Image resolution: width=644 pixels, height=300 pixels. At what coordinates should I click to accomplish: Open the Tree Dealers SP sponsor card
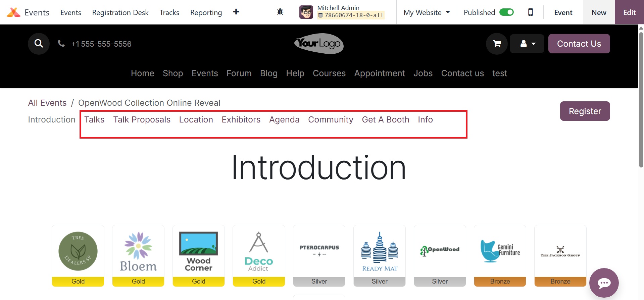tap(78, 256)
